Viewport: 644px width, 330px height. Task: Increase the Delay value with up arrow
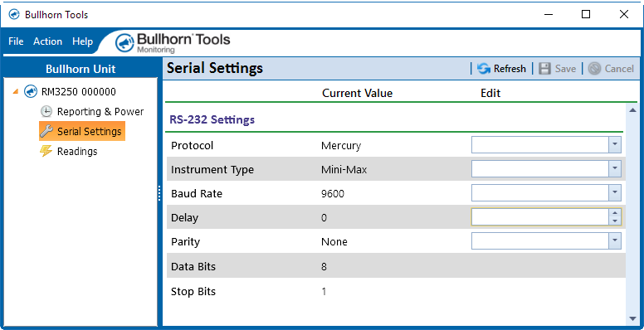(615, 212)
